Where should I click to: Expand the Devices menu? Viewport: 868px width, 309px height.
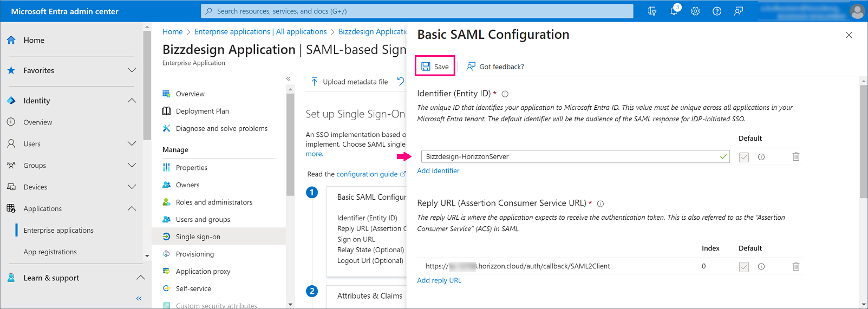point(132,187)
